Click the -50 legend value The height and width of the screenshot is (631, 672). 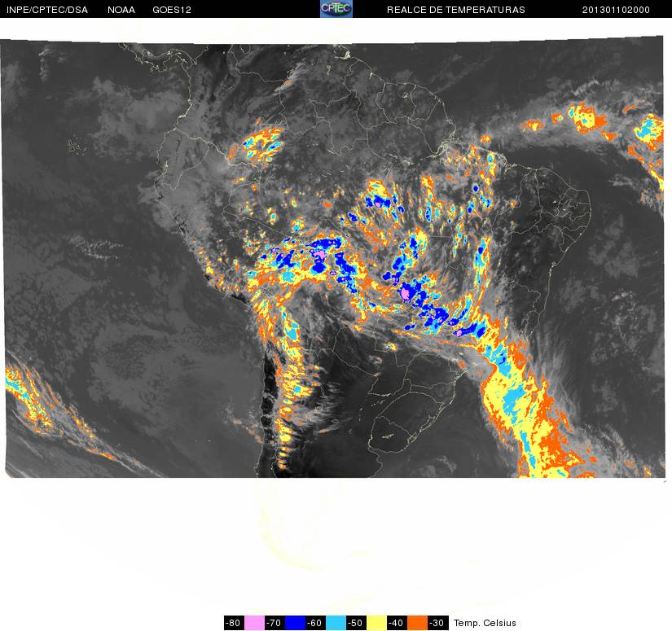(357, 623)
